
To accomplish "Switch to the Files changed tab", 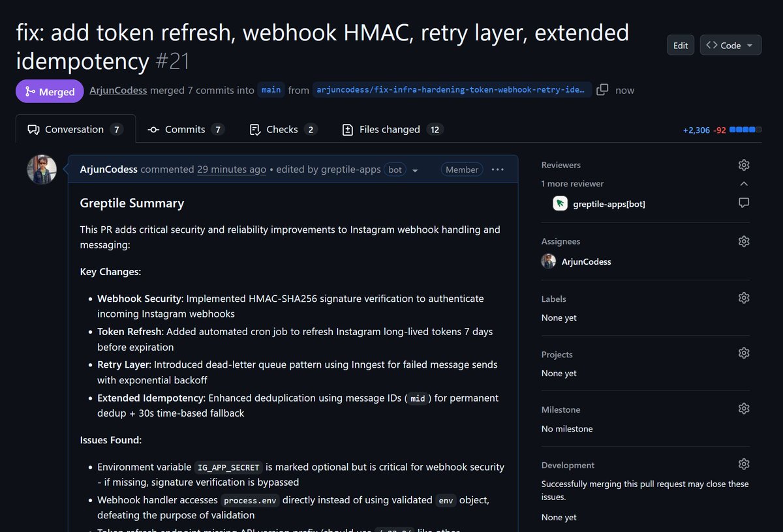I will 393,129.
